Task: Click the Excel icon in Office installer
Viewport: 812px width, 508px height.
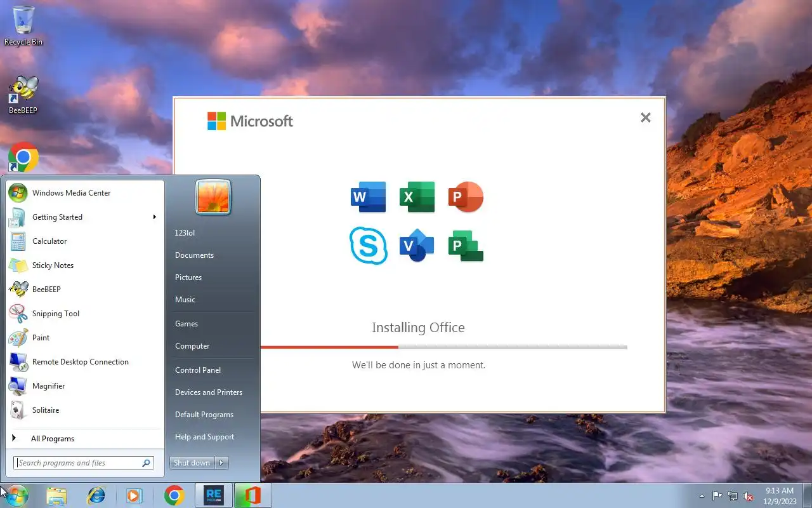Action: (417, 197)
